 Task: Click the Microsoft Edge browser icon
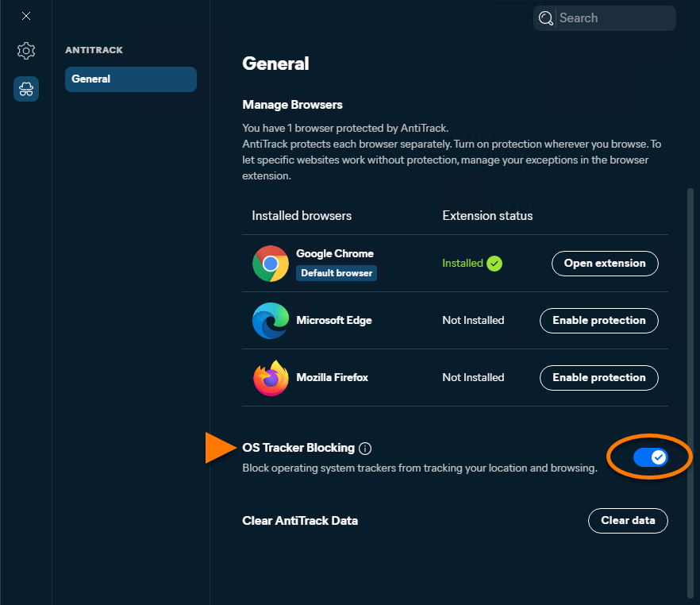(x=271, y=321)
